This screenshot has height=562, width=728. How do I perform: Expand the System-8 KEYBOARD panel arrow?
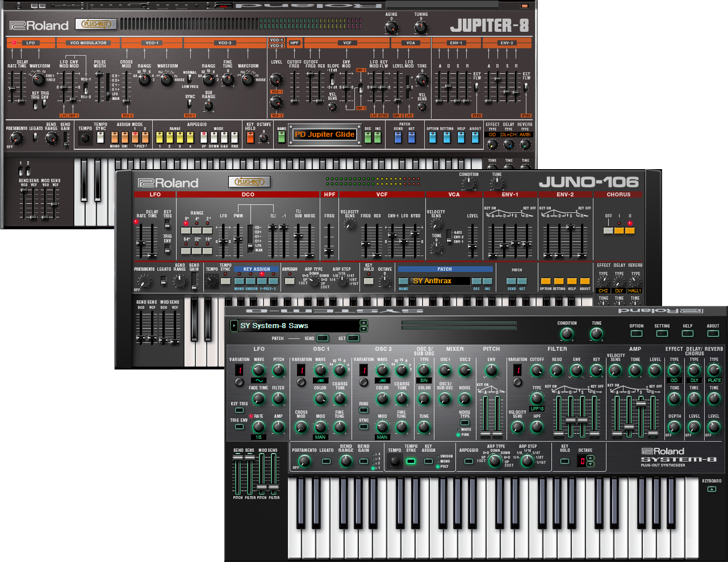[712, 489]
